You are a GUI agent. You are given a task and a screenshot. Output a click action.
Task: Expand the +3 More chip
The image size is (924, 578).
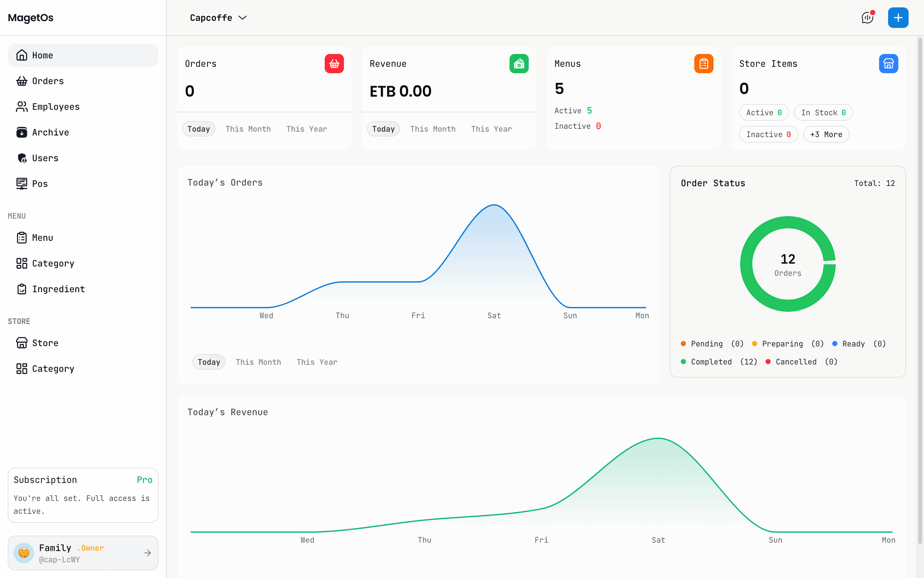pos(826,134)
